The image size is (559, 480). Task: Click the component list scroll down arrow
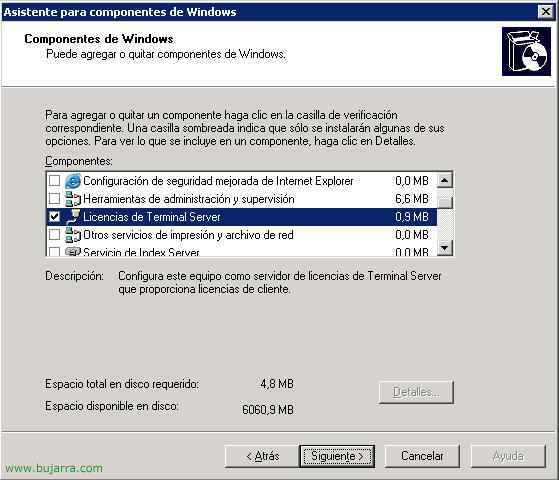[445, 247]
